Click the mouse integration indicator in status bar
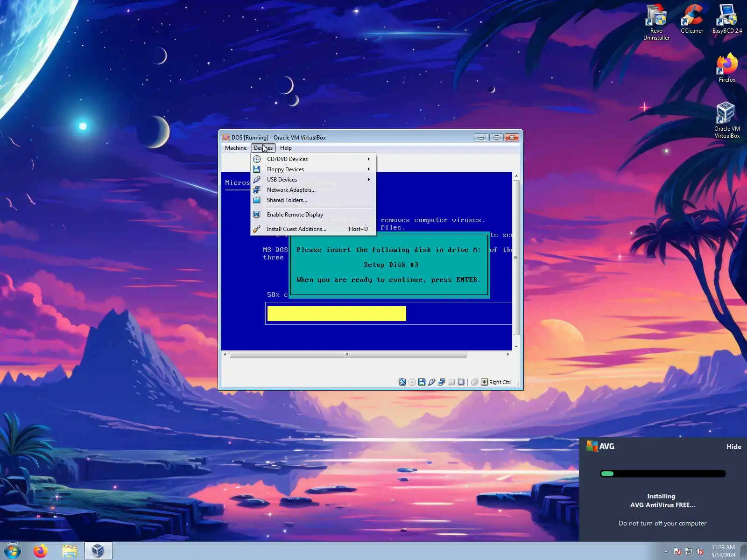747x560 pixels. (475, 382)
